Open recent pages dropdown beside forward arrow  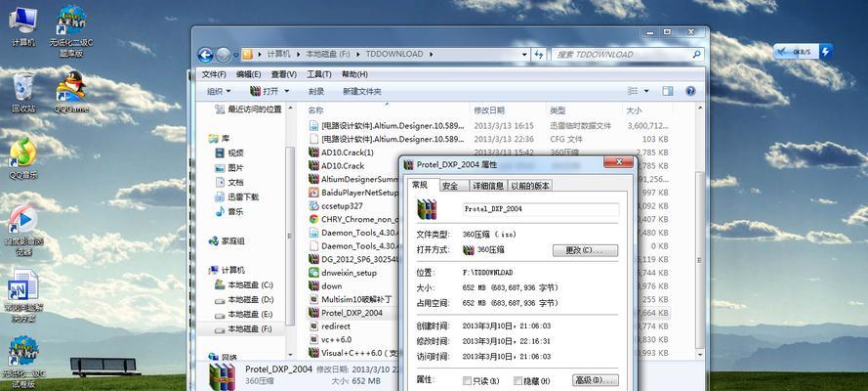pyautogui.click(x=236, y=55)
